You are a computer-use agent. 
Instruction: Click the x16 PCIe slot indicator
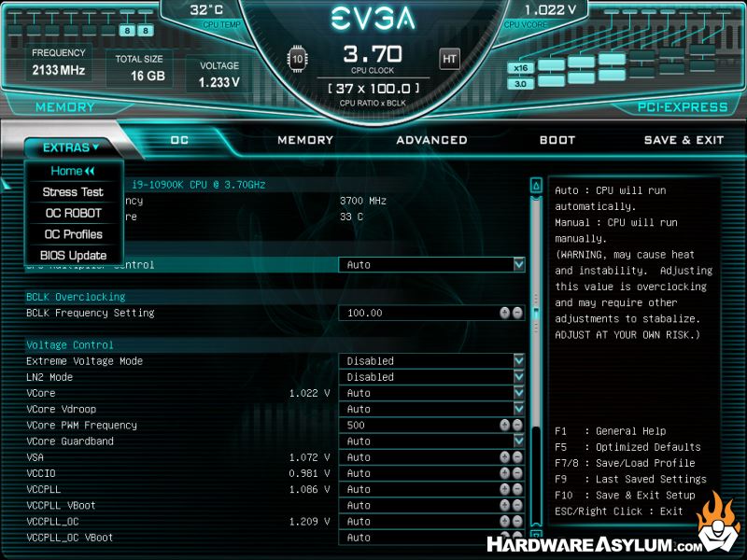(x=520, y=68)
